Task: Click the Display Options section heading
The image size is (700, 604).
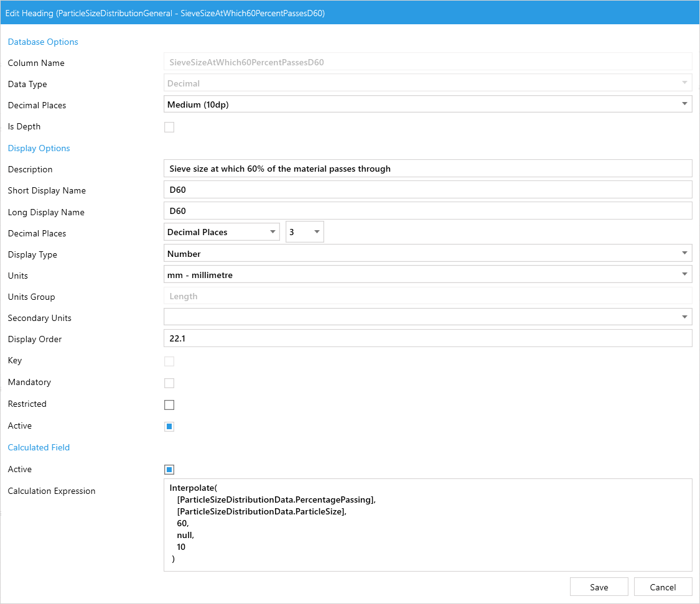Action: click(39, 148)
